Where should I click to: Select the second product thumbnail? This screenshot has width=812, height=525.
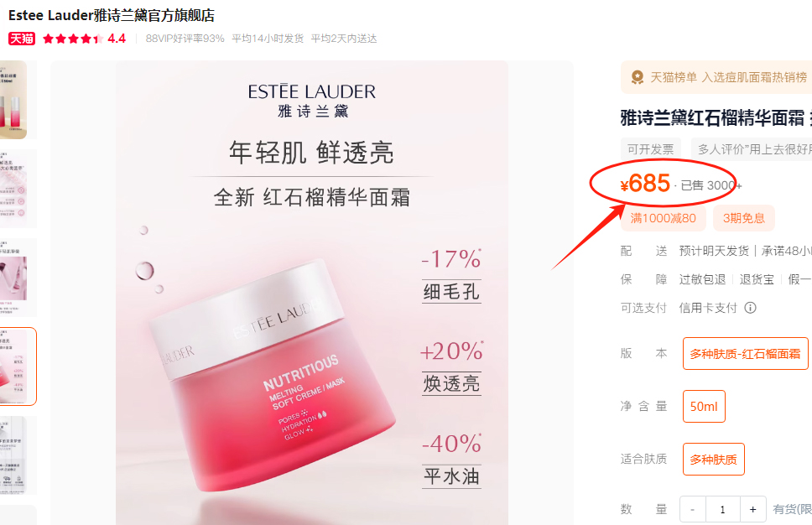18,189
